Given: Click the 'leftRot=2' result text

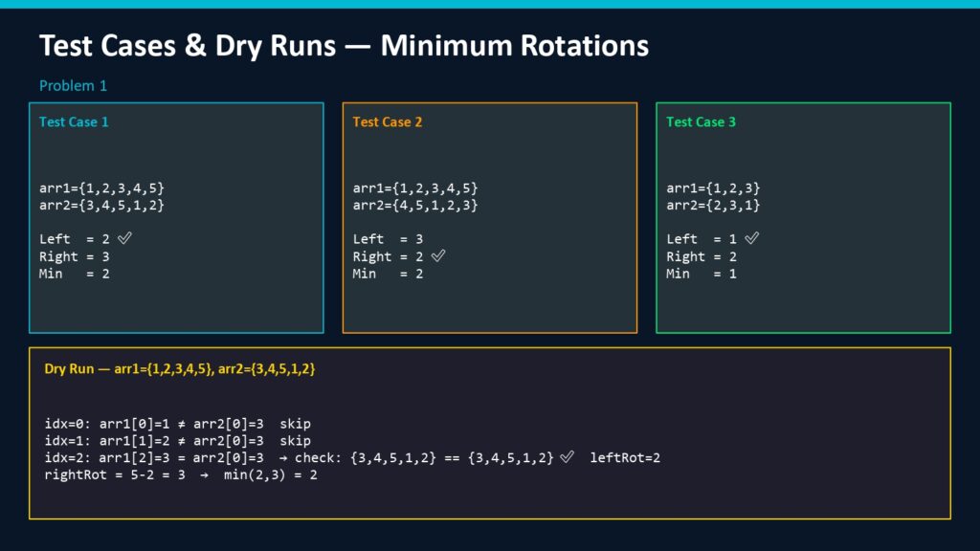Looking at the screenshot, I should [x=625, y=457].
